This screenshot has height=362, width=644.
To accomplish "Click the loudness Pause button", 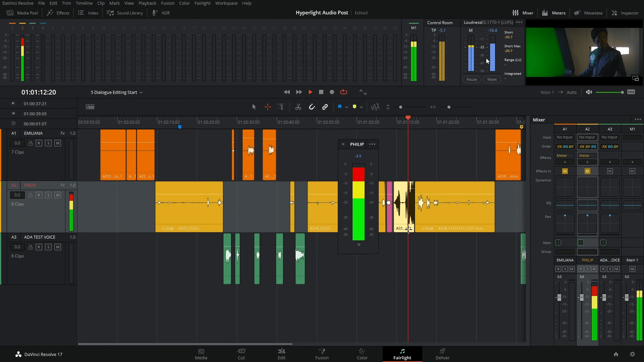I will [471, 79].
